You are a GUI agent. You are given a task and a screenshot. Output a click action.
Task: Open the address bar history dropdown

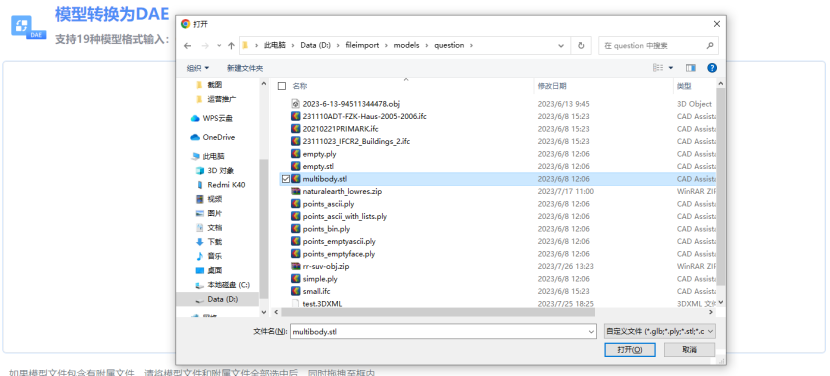click(x=561, y=46)
